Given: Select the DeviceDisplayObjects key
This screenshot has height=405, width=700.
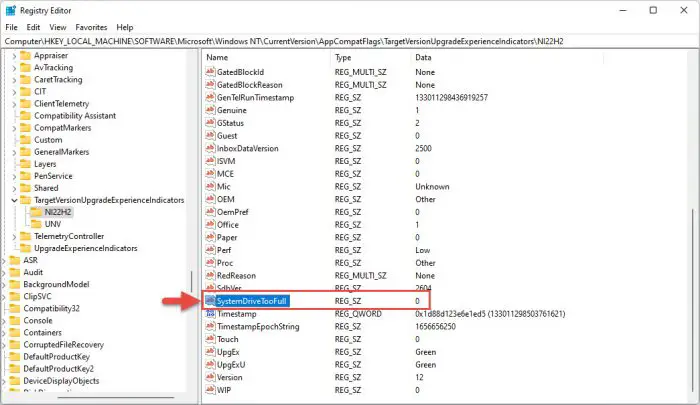Looking at the screenshot, I should coord(61,381).
